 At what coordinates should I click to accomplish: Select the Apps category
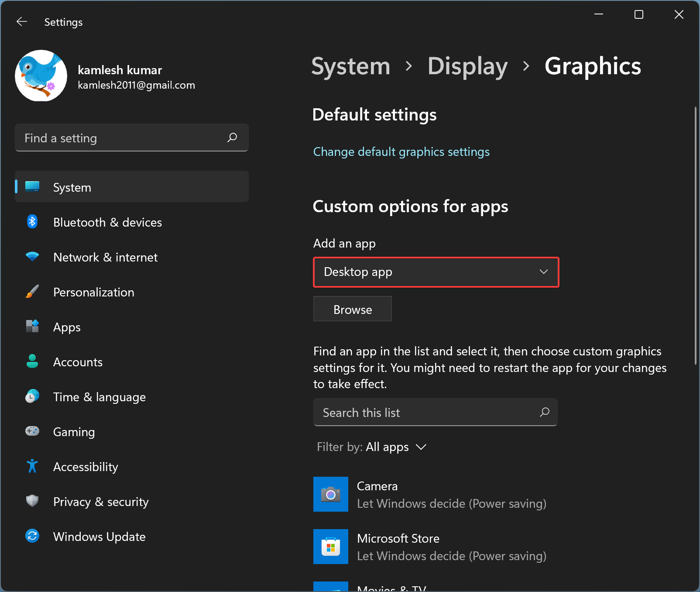(132, 327)
